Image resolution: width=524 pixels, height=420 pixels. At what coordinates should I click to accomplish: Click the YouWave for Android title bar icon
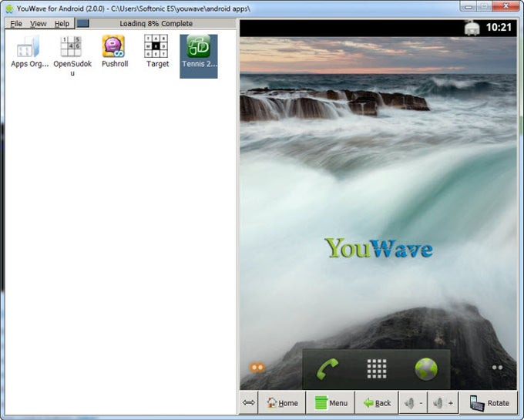point(9,8)
